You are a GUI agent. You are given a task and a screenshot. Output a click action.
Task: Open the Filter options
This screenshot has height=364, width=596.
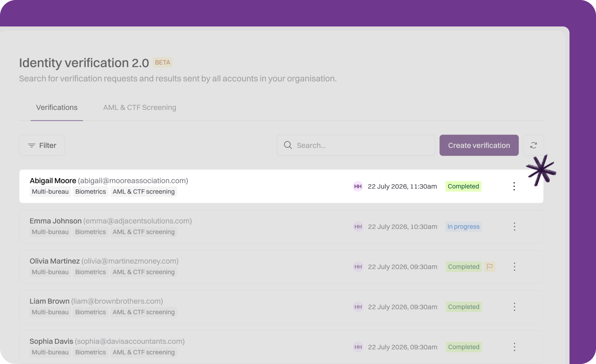pyautogui.click(x=42, y=145)
